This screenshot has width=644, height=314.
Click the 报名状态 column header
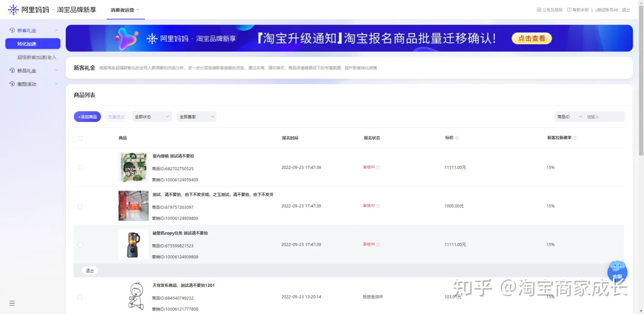pos(372,138)
